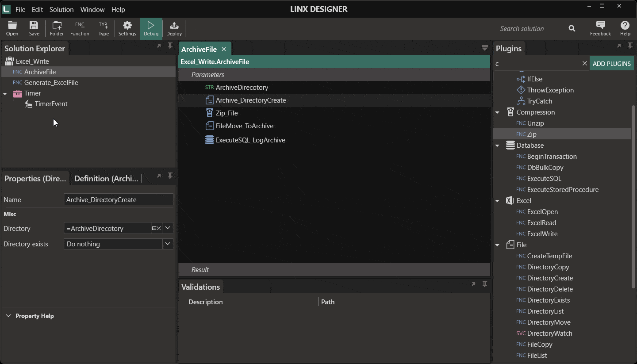Image resolution: width=637 pixels, height=364 pixels.
Task: Pin the Validations panel
Action: tap(485, 284)
